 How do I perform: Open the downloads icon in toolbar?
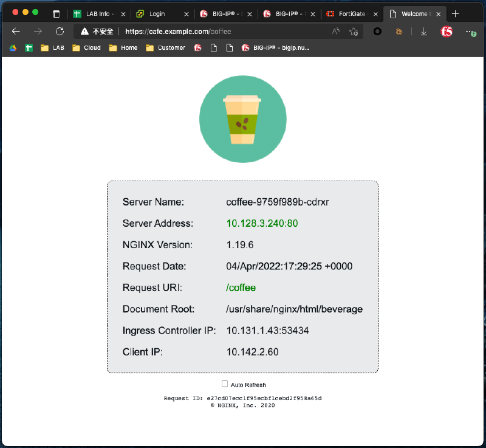click(424, 32)
